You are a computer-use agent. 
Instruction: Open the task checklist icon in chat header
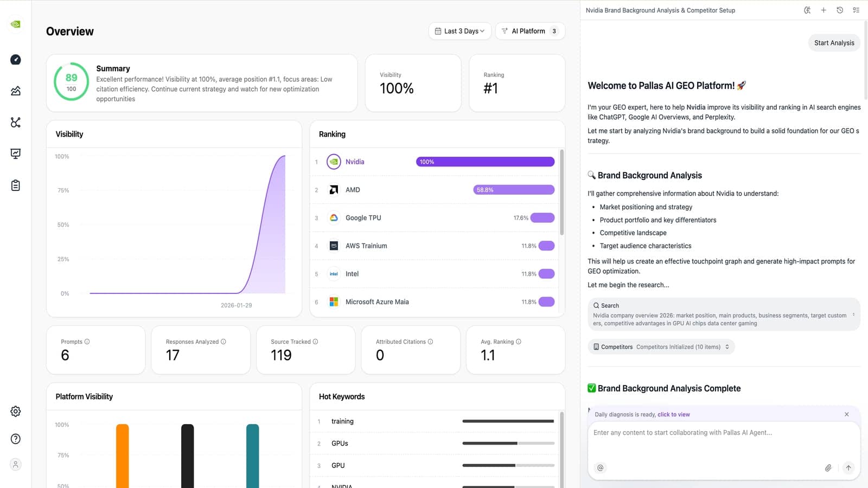[x=856, y=10]
